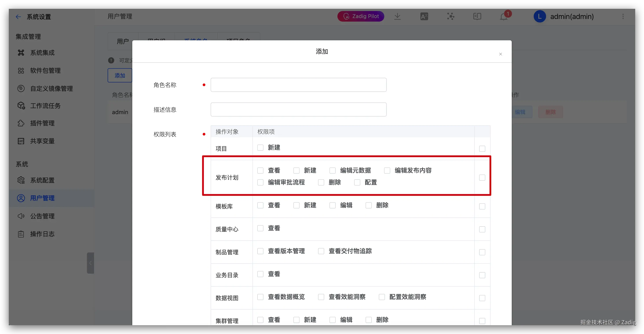Click the cluster nodes icon in header
Viewport: 644px width, 334px height.
451,17
